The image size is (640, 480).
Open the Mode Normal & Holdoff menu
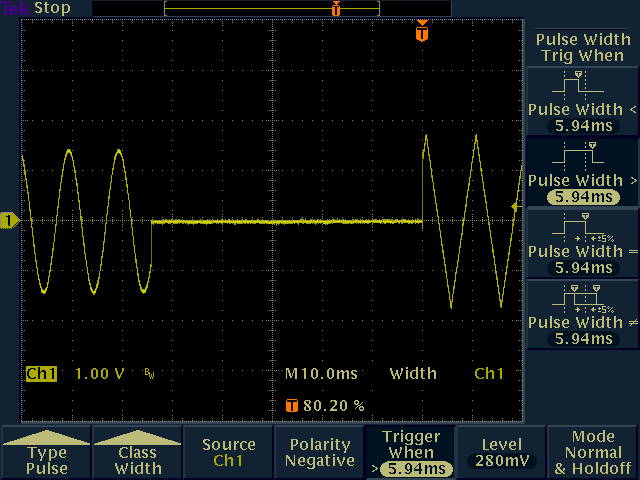[593, 453]
